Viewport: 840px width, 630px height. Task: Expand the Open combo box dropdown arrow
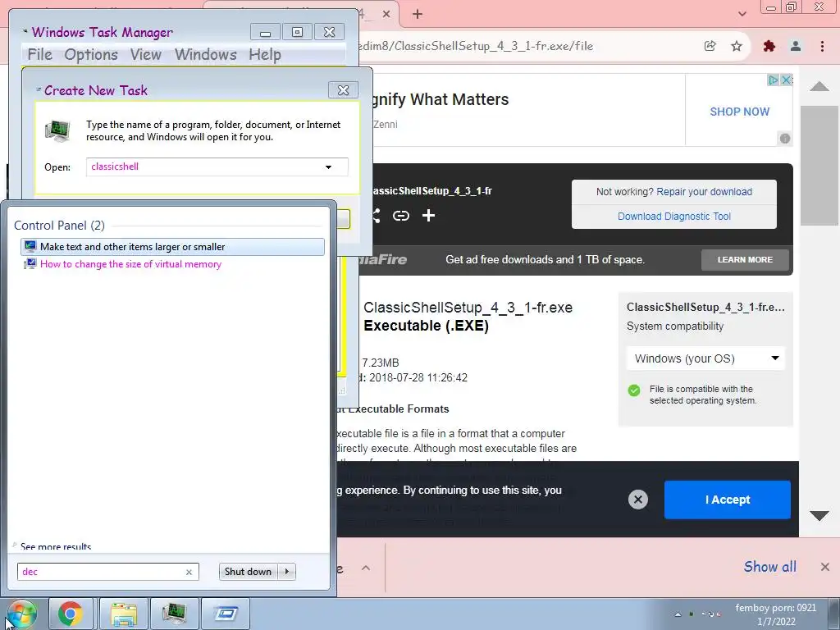tap(328, 167)
